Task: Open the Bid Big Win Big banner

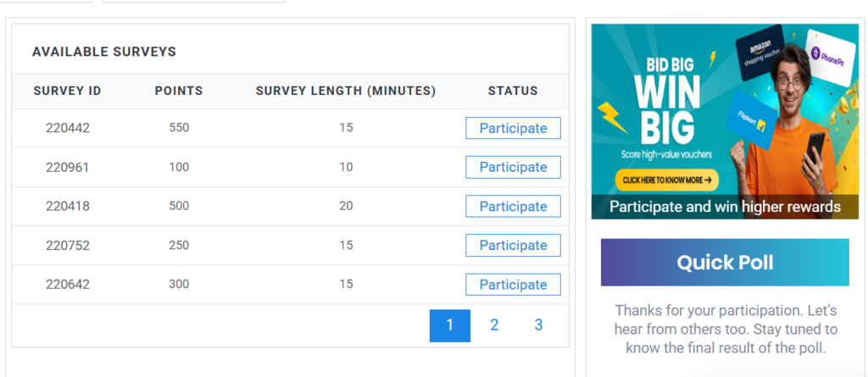Action: [x=670, y=110]
